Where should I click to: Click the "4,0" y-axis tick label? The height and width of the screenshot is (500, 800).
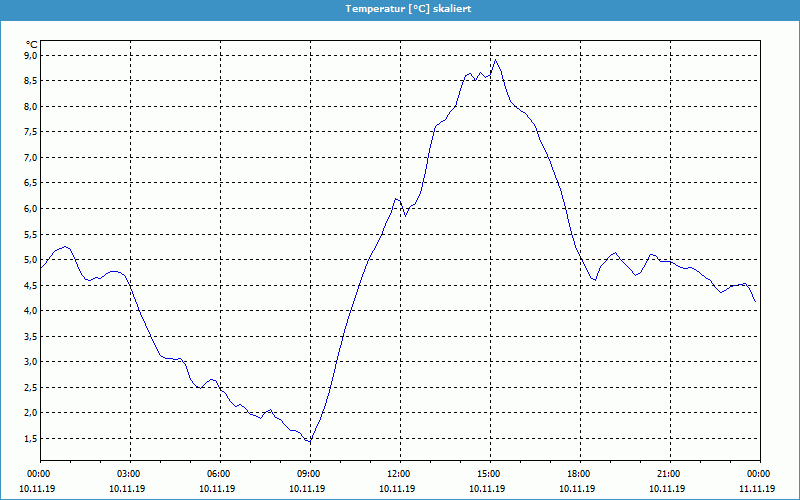click(31, 311)
